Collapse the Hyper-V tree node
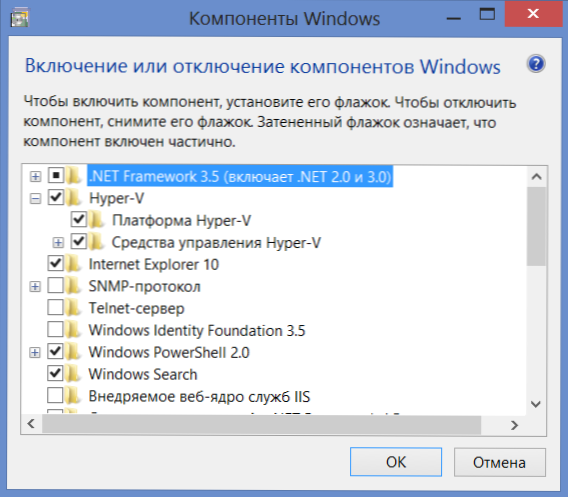Screen dimensions: 568x497 click(x=35, y=198)
